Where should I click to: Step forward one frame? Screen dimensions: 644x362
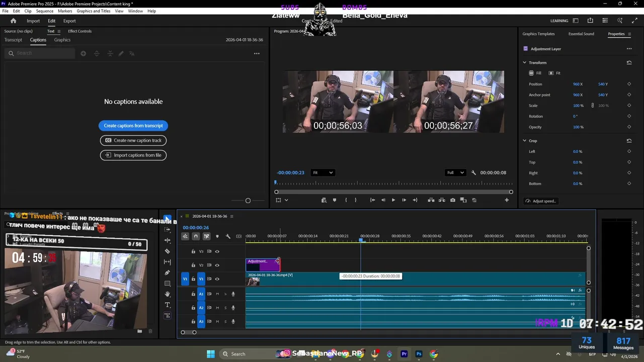pos(404,200)
